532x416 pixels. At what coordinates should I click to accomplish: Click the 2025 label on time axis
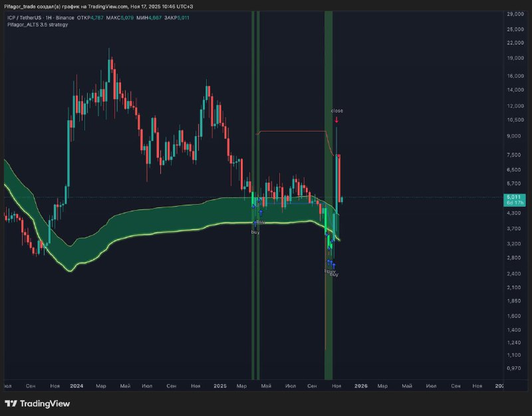[221, 385]
